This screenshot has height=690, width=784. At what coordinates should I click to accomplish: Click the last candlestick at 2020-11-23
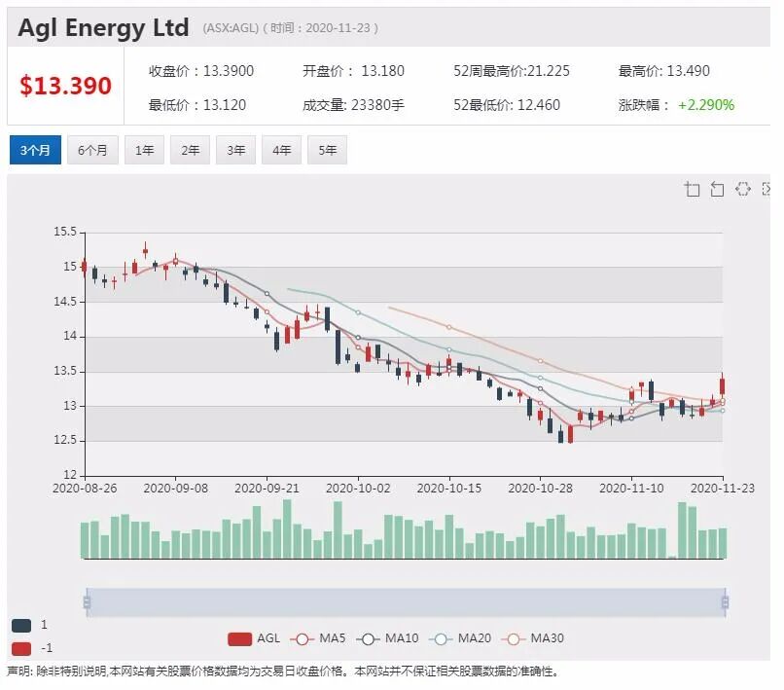click(x=722, y=386)
